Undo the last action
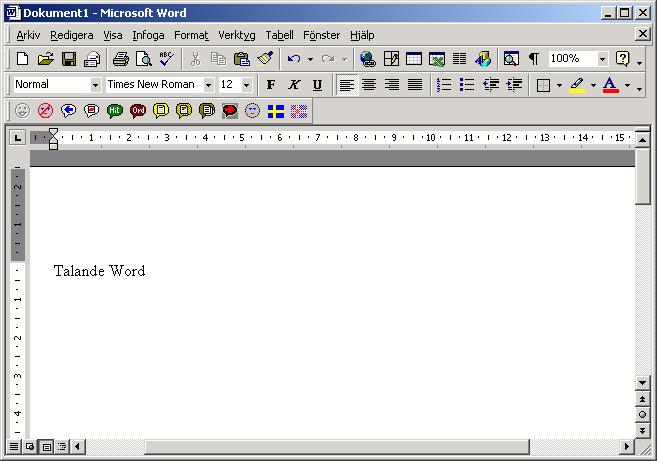Image resolution: width=657 pixels, height=461 pixels. coord(294,59)
